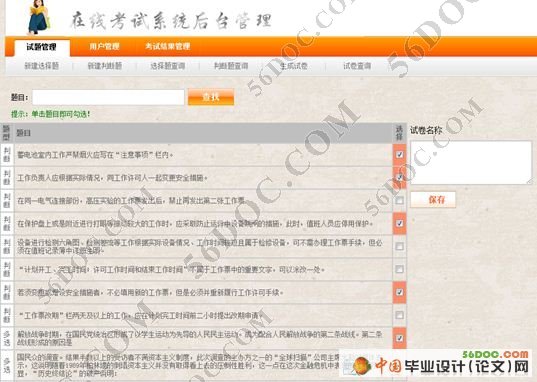Toggle checkbox for 工作票改期 question
This screenshot has width=537, height=382.
pos(399,315)
